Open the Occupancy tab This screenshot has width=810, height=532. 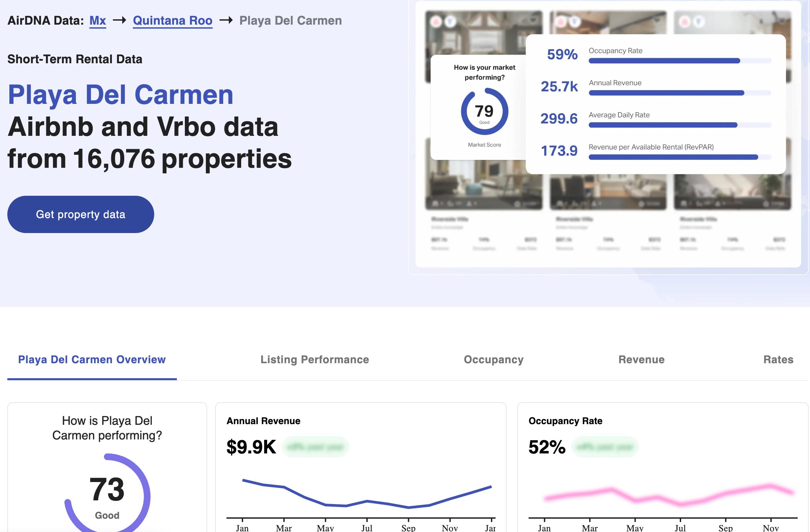(494, 360)
